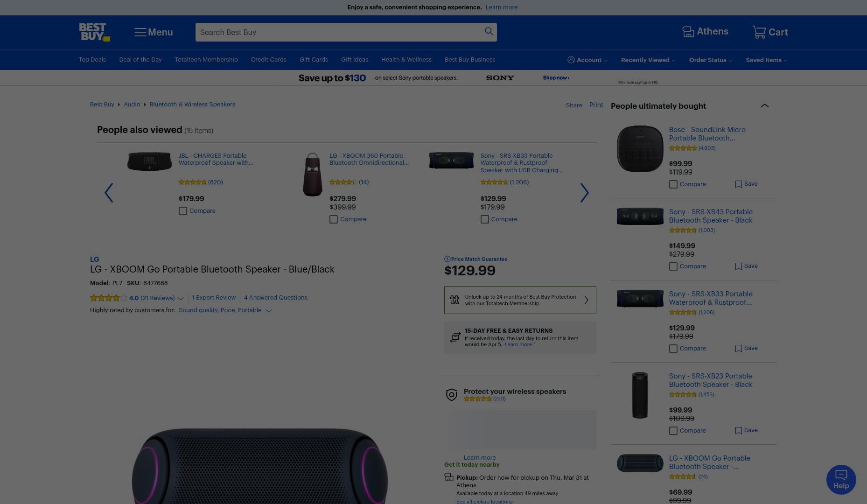Check Compare for LG XBOOM 360
This screenshot has width=867, height=504.
tap(334, 219)
